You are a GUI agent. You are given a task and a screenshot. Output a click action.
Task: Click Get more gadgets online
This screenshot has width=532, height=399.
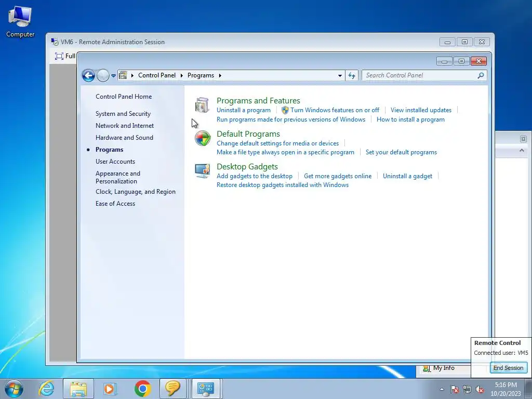(x=338, y=176)
